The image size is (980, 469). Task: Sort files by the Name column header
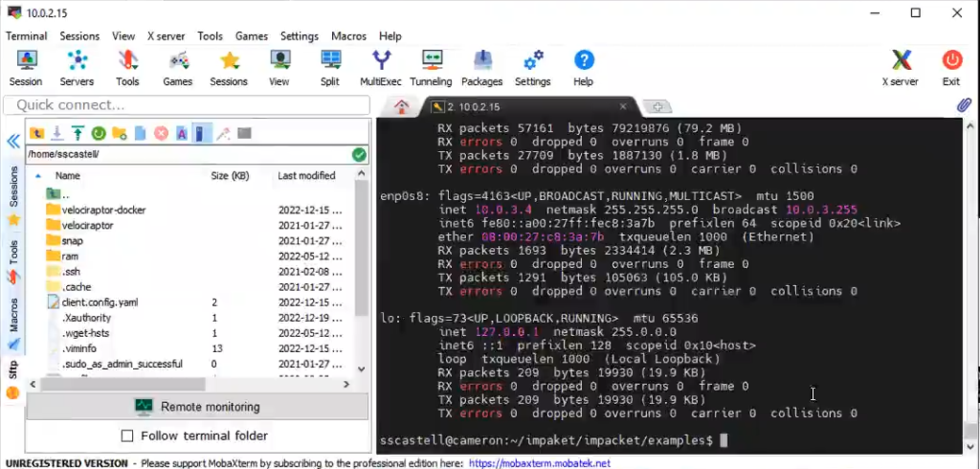[68, 176]
